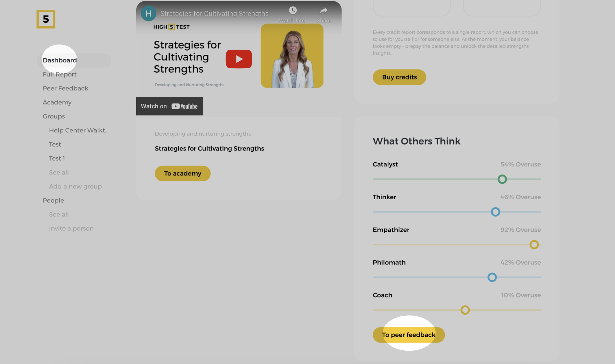Click See all under Groups
The image size is (615, 364).
pos(59,172)
